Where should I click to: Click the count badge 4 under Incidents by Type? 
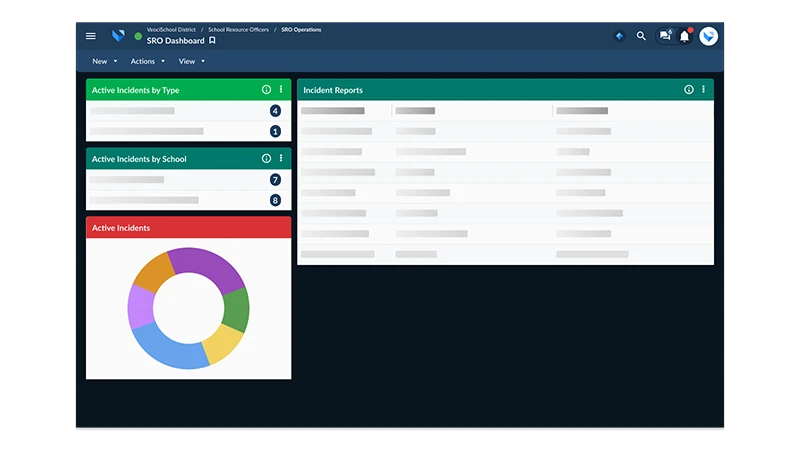tap(275, 111)
